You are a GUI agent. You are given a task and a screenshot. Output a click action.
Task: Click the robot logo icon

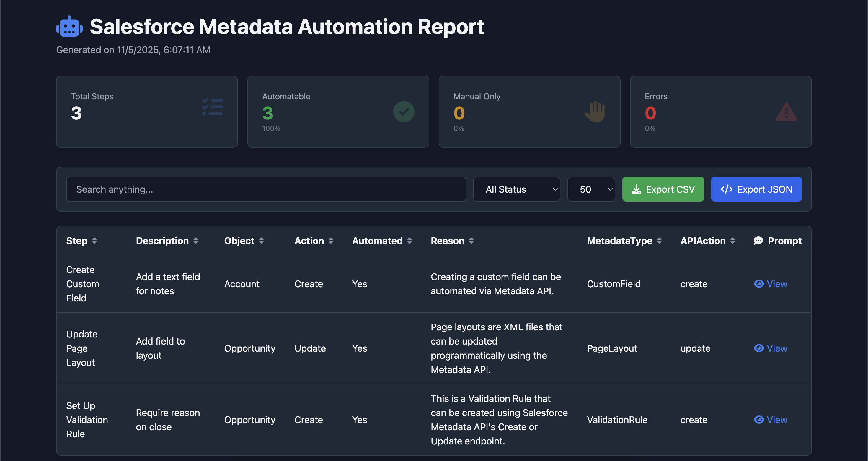tap(69, 27)
